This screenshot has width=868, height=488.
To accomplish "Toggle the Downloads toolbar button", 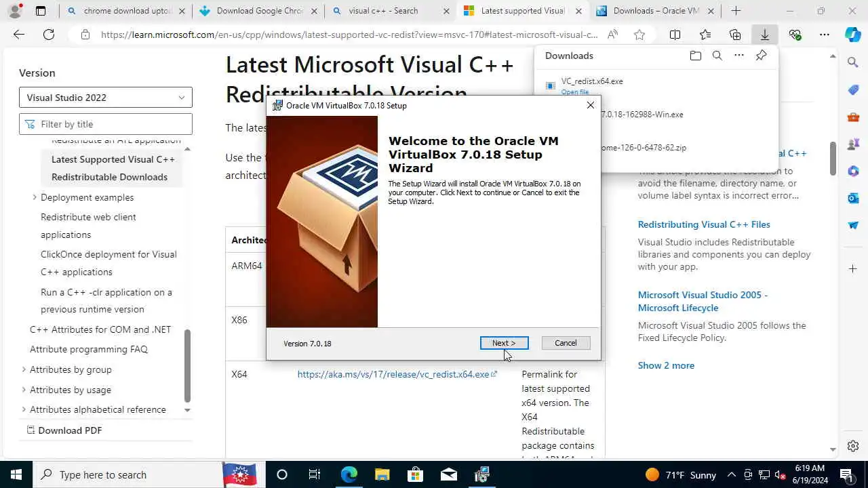I will pos(764,35).
